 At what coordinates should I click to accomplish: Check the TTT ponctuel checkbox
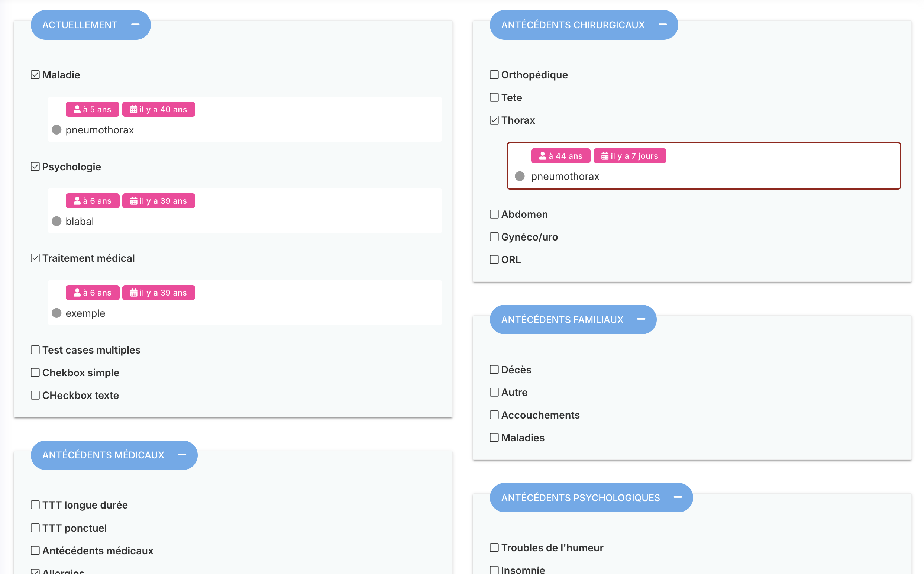35,528
